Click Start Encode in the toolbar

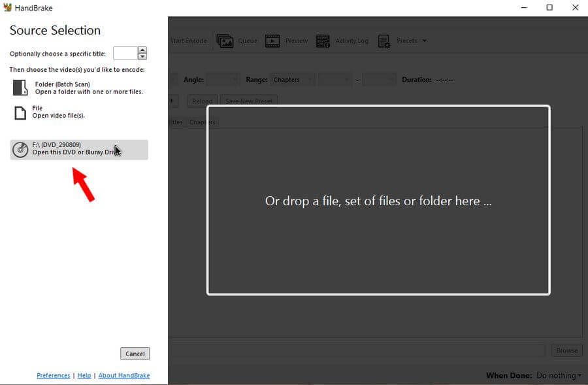tap(189, 41)
